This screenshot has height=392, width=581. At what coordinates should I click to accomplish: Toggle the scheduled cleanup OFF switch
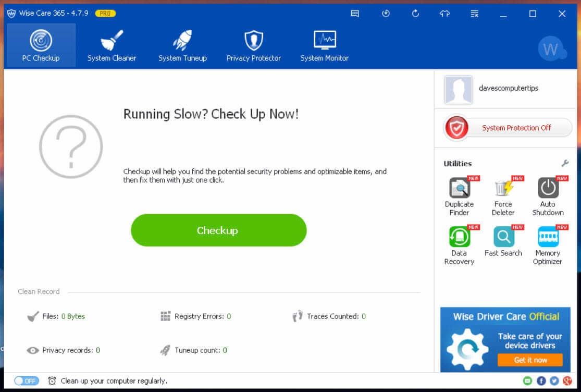[26, 381]
